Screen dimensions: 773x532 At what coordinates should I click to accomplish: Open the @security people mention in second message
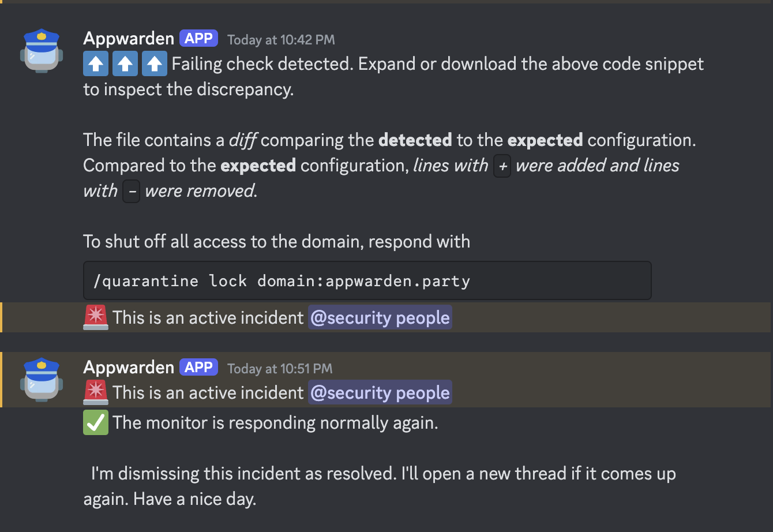380,392
